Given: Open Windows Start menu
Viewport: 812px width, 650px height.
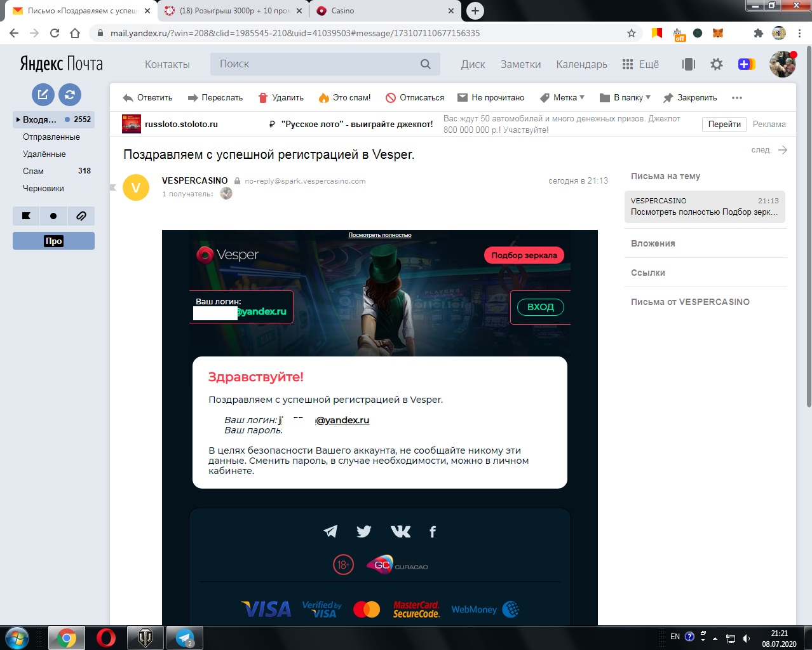Looking at the screenshot, I should point(17,637).
